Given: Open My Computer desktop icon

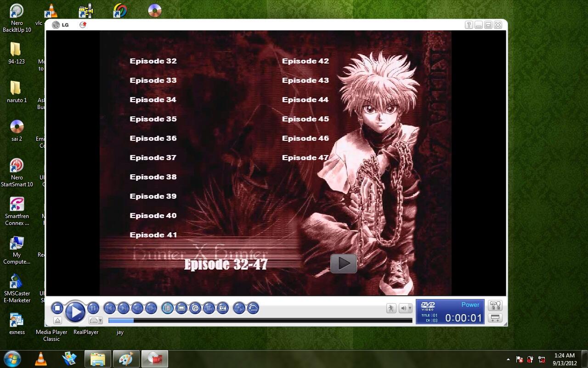Looking at the screenshot, I should (17, 250).
